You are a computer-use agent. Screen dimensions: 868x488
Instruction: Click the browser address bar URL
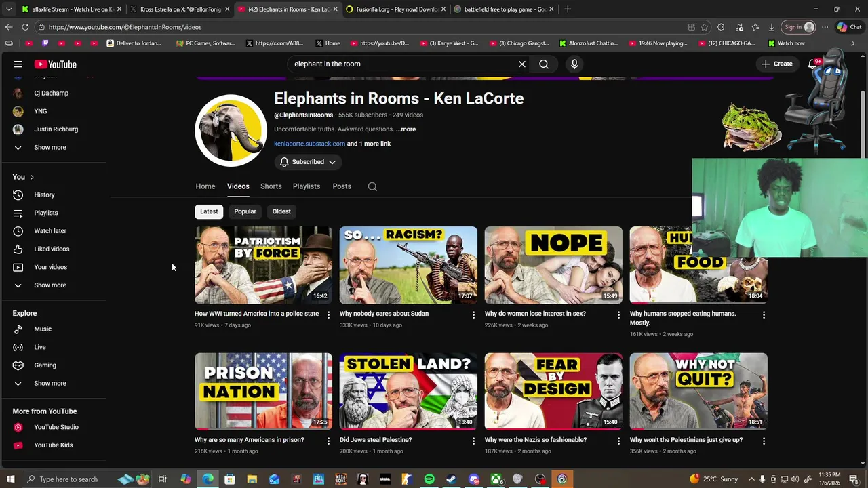click(125, 27)
